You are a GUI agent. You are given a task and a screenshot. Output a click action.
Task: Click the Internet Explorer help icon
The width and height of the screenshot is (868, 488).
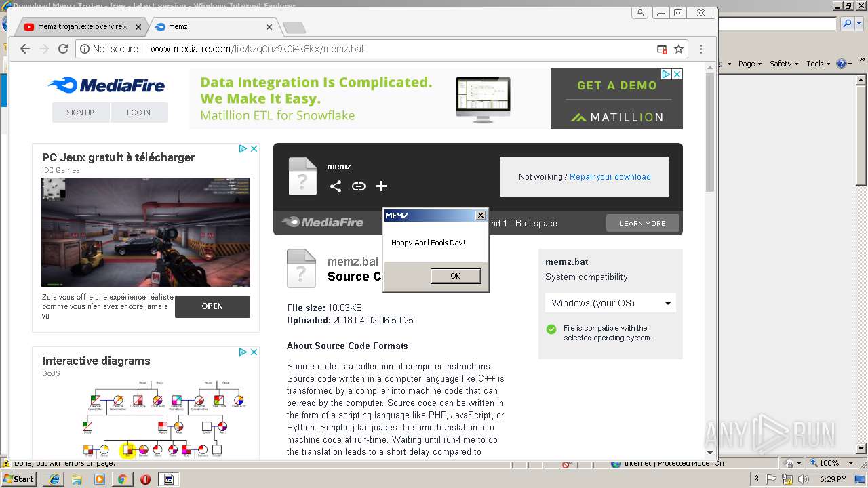tap(841, 64)
